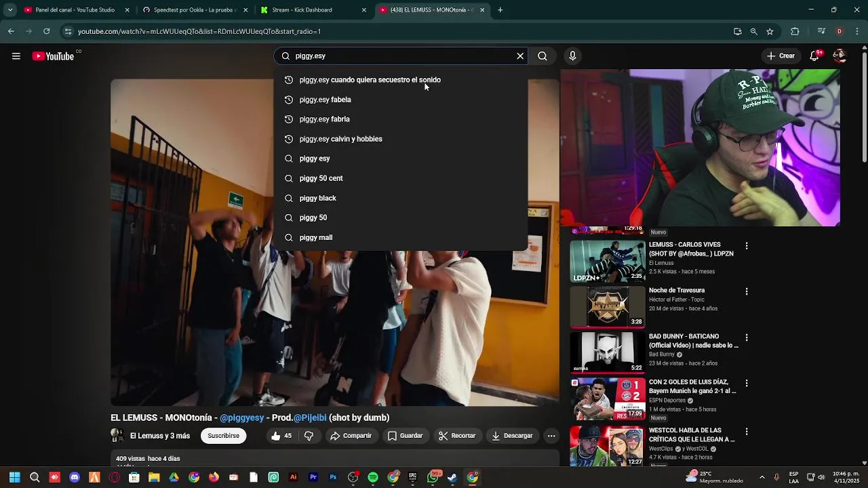This screenshot has width=868, height=488.
Task: Close the EL LEMUSS MONOtonía tab
Action: (482, 10)
